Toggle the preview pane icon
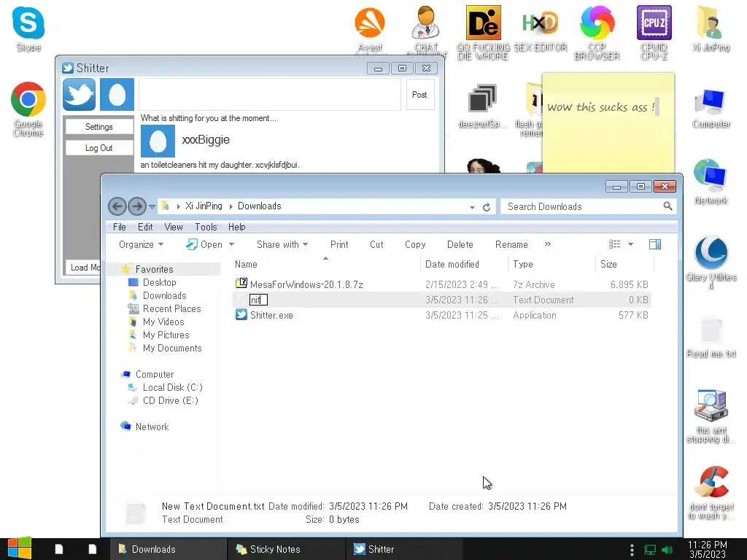This screenshot has height=560, width=747. coord(655,244)
